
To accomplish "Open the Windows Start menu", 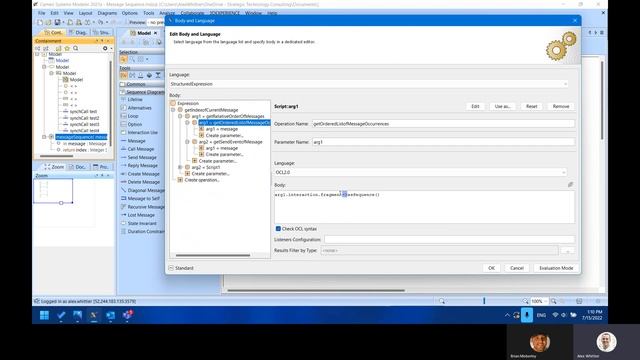I will [x=44, y=315].
